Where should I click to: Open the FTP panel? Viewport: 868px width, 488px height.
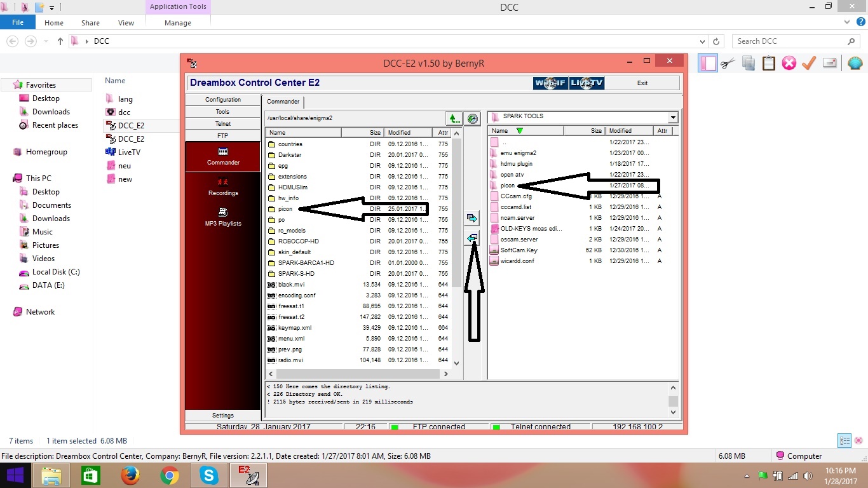[x=223, y=136]
